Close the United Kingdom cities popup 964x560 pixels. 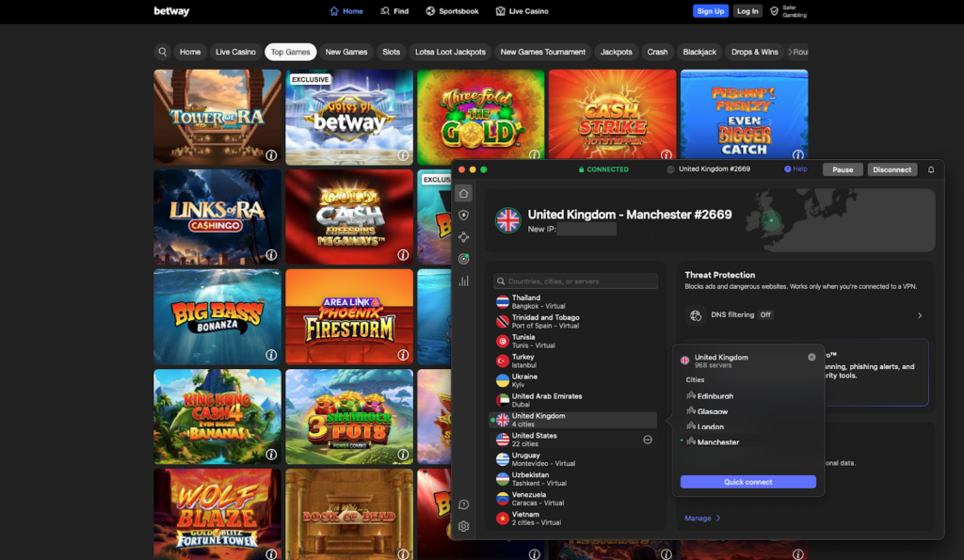tap(811, 357)
